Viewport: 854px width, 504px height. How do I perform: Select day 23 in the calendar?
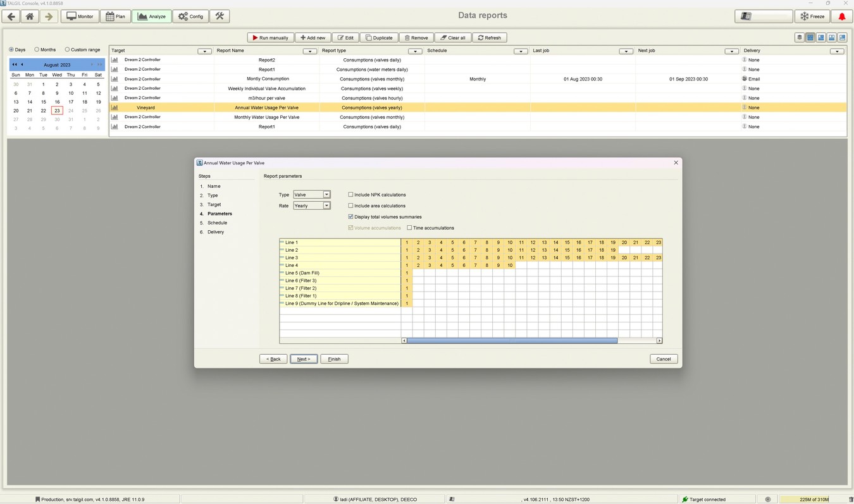pyautogui.click(x=57, y=111)
